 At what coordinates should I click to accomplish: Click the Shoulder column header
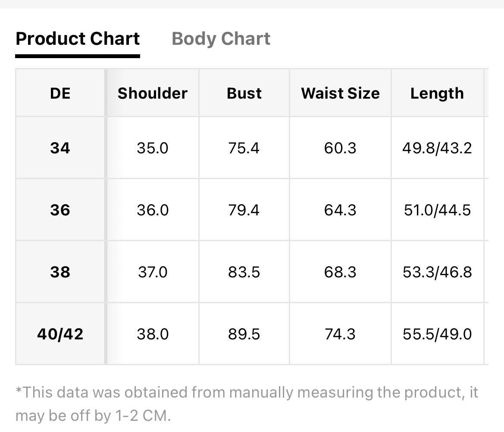coord(152,93)
